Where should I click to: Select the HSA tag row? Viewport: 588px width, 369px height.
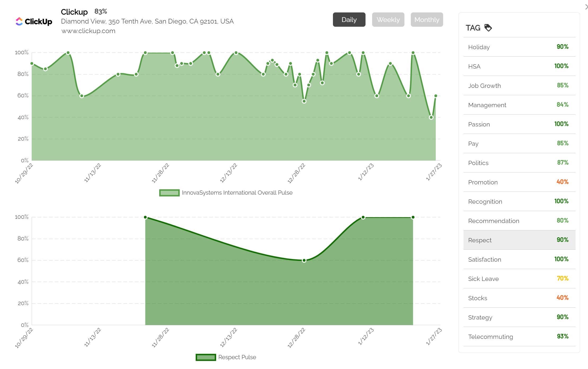pos(519,66)
